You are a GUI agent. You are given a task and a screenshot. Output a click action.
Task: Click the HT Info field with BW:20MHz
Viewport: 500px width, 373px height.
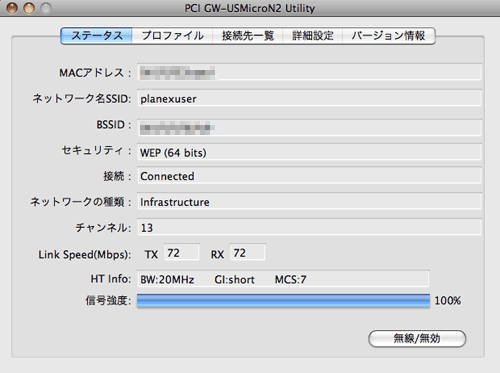283,279
